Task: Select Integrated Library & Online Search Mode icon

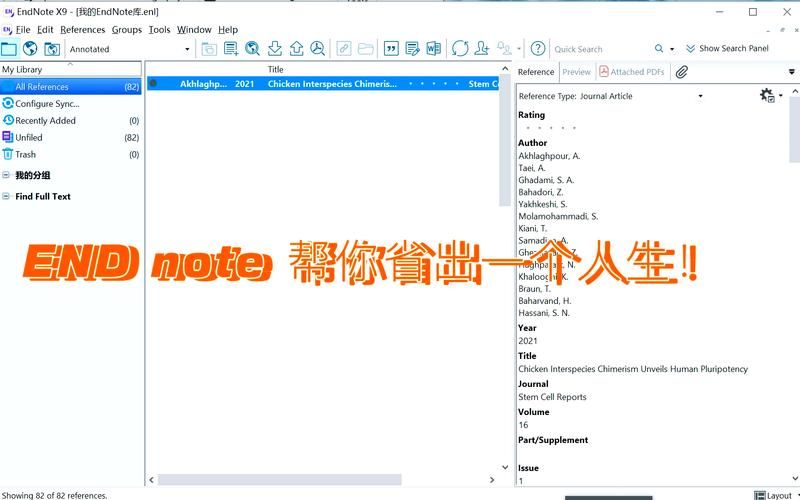Action: click(x=52, y=49)
